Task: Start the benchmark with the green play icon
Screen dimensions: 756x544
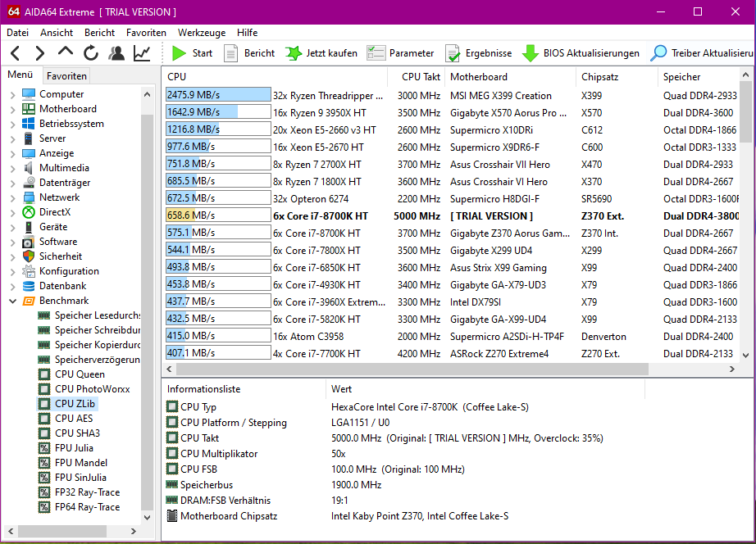Action: click(x=179, y=53)
